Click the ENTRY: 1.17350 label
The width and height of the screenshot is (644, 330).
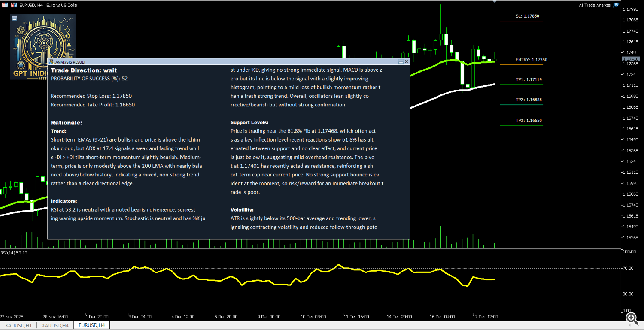click(531, 60)
